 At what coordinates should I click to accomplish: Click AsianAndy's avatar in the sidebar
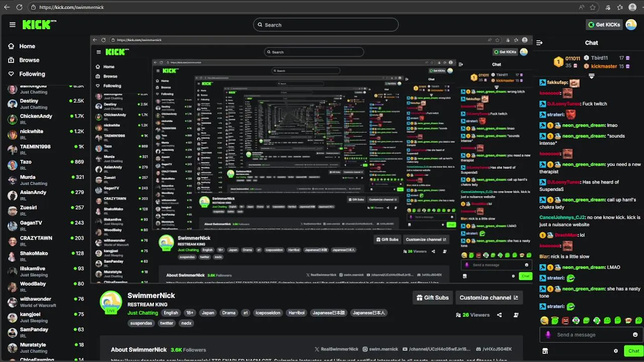pos(12,195)
